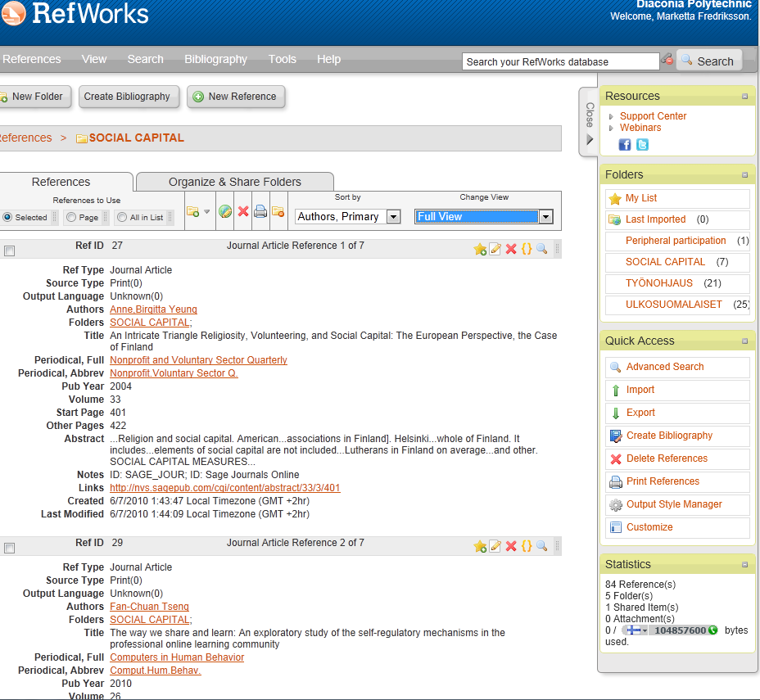Tick the checkbox for Ref ID 27
The width and height of the screenshot is (760, 700).
[x=9, y=251]
